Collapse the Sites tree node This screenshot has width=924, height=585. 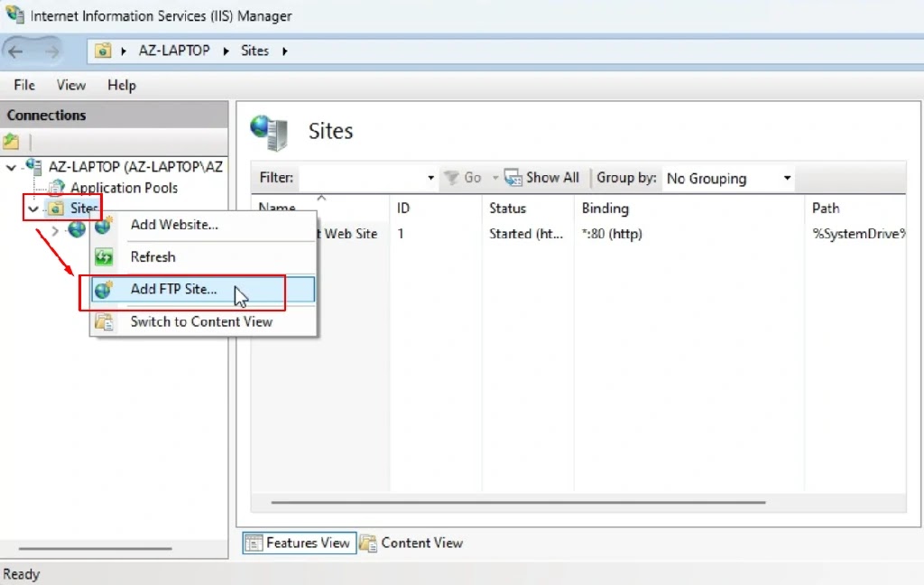pyautogui.click(x=33, y=209)
